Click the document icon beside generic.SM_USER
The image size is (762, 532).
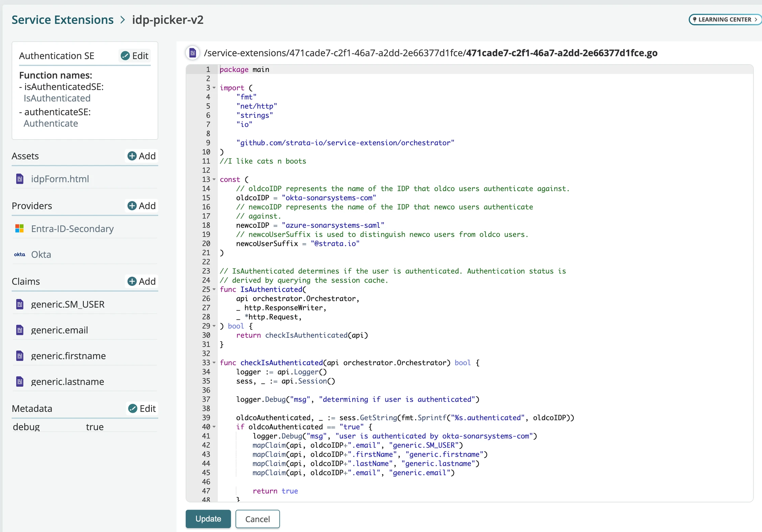coord(20,304)
